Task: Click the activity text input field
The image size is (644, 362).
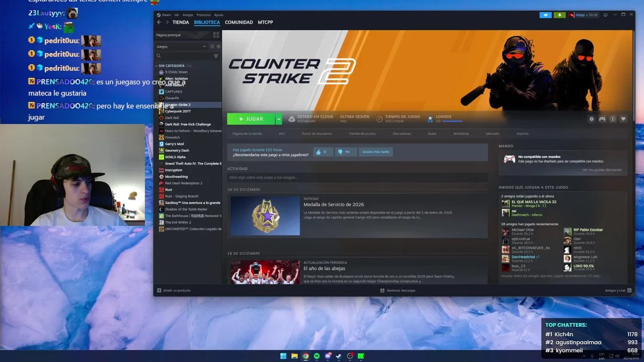Action: (x=357, y=177)
